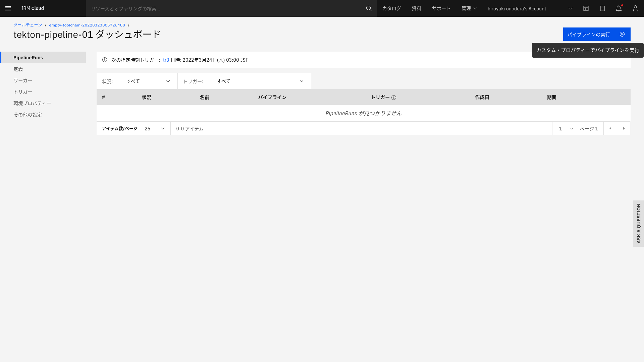Click the ツールチェーン breadcrumb link

pos(28,25)
